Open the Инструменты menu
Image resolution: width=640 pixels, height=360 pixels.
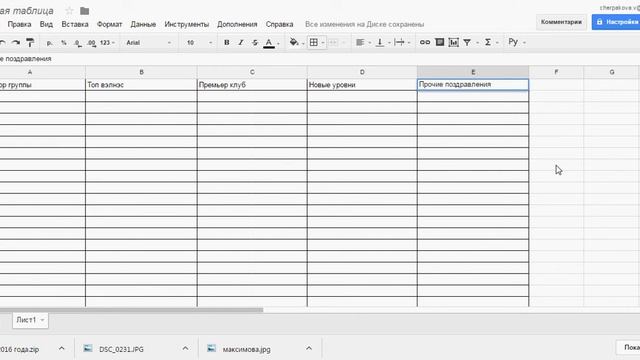[187, 24]
